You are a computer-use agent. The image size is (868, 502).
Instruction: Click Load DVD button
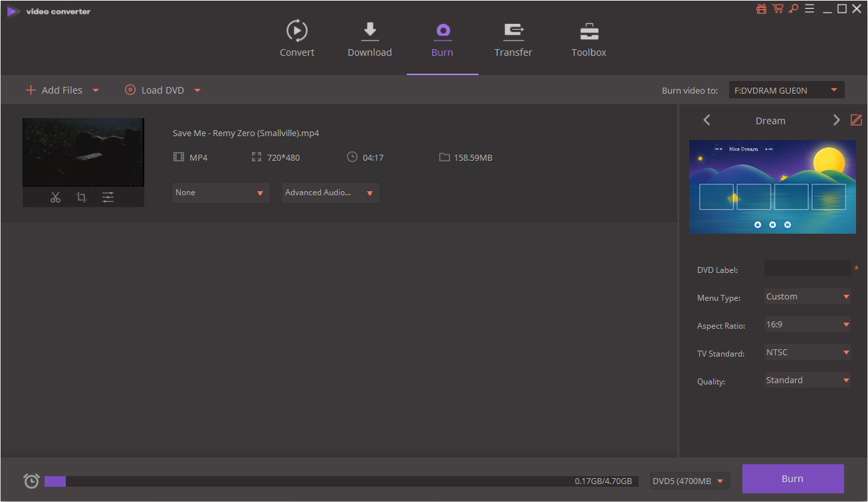154,90
